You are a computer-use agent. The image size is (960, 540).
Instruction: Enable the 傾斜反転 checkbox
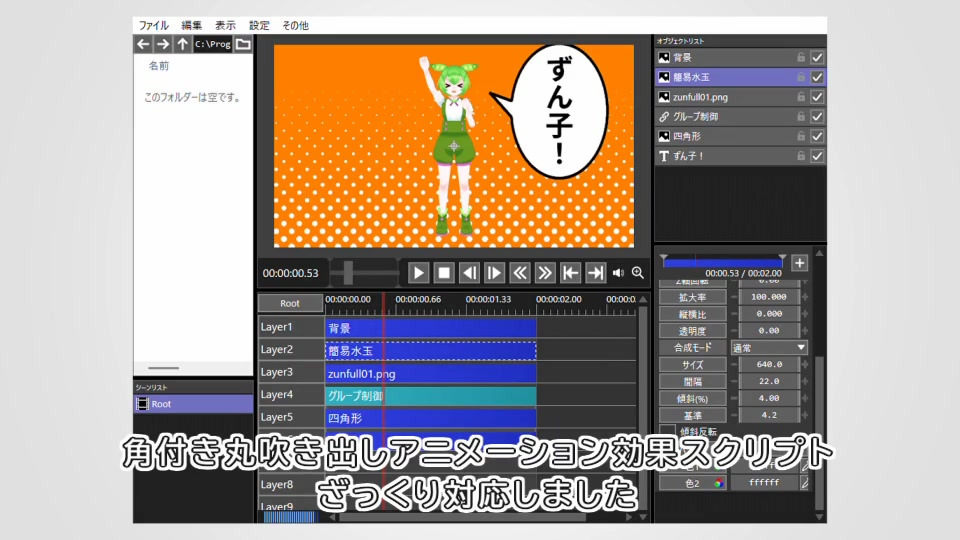click(668, 431)
